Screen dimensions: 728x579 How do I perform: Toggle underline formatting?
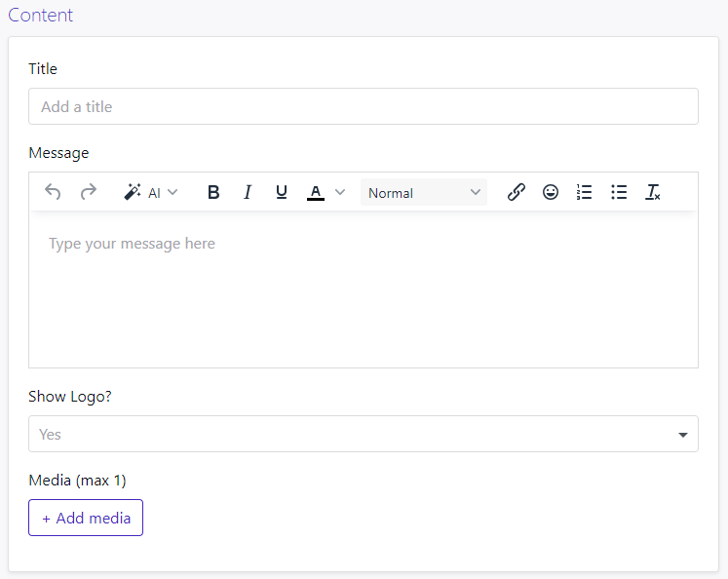(x=282, y=192)
